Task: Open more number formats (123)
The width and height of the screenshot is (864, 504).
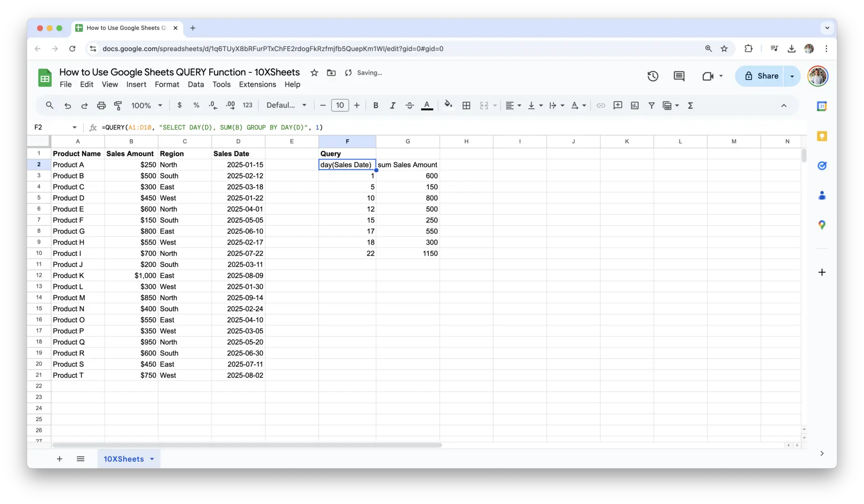Action: (x=248, y=105)
